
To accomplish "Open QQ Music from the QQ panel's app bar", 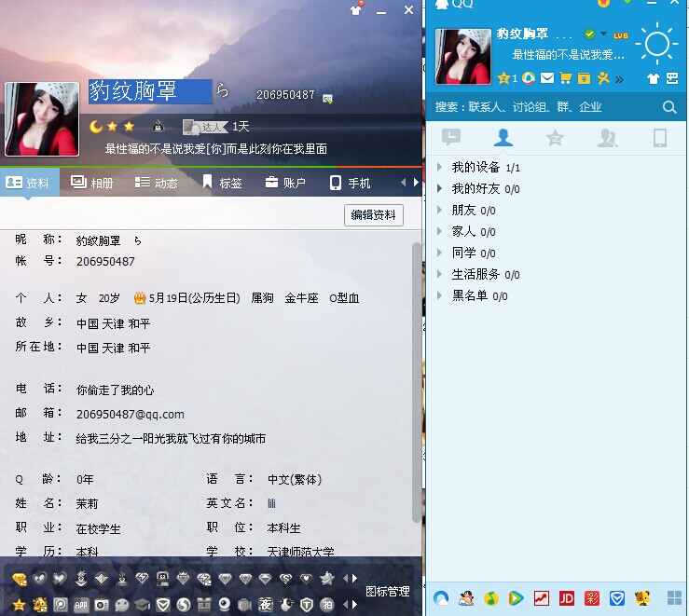I will tap(491, 598).
